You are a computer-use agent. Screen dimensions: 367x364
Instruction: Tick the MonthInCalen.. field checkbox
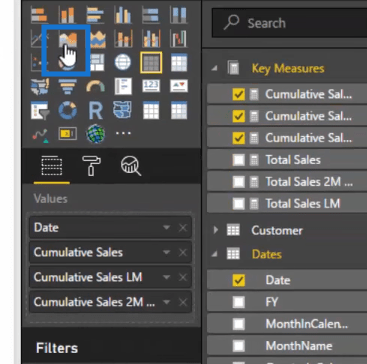click(239, 324)
